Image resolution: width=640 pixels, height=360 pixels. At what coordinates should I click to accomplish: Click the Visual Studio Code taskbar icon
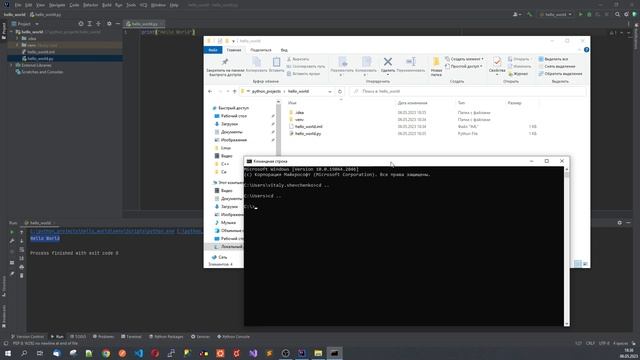(139, 353)
